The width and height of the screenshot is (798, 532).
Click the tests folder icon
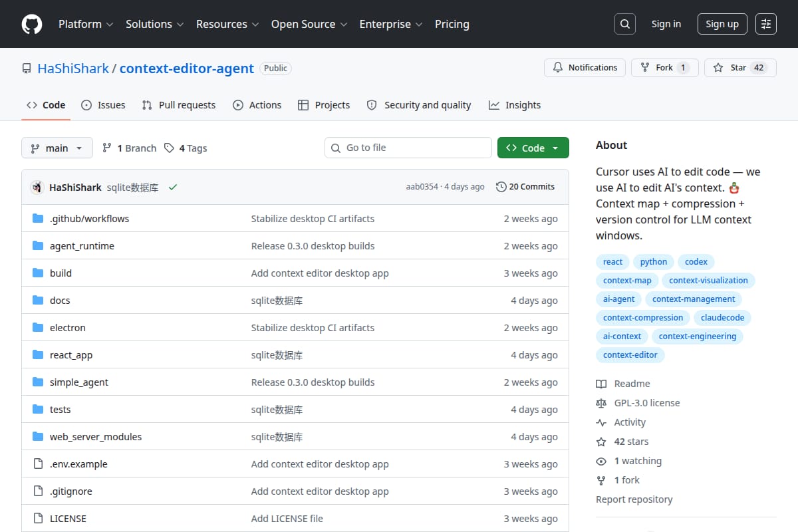pyautogui.click(x=38, y=410)
